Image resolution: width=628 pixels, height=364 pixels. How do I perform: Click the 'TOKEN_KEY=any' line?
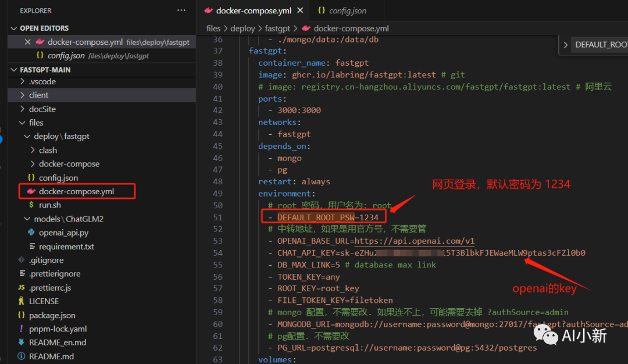308,277
